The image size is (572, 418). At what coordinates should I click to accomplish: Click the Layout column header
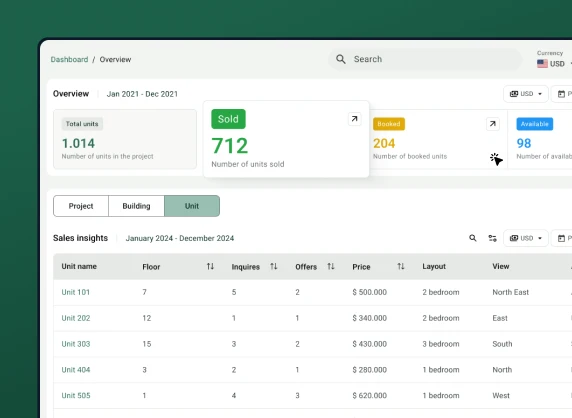434,266
